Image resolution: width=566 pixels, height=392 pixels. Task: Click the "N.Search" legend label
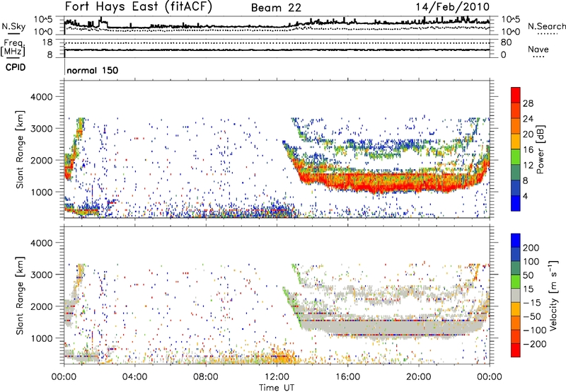(x=546, y=26)
